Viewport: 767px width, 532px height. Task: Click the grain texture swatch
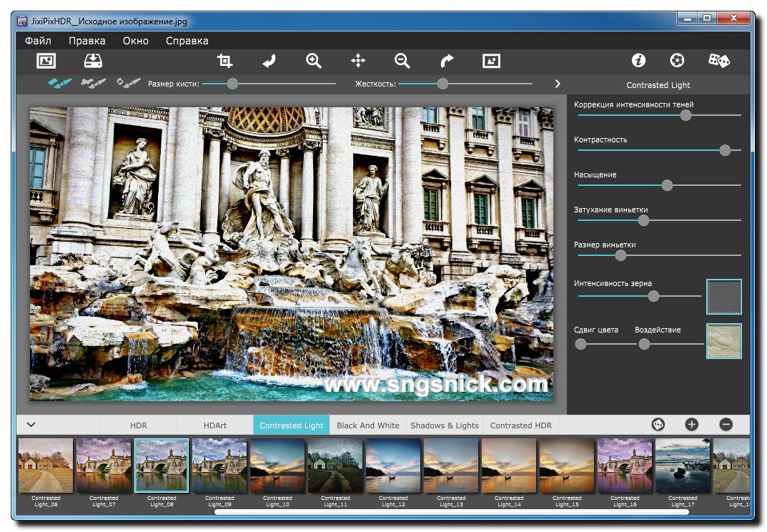click(x=724, y=297)
